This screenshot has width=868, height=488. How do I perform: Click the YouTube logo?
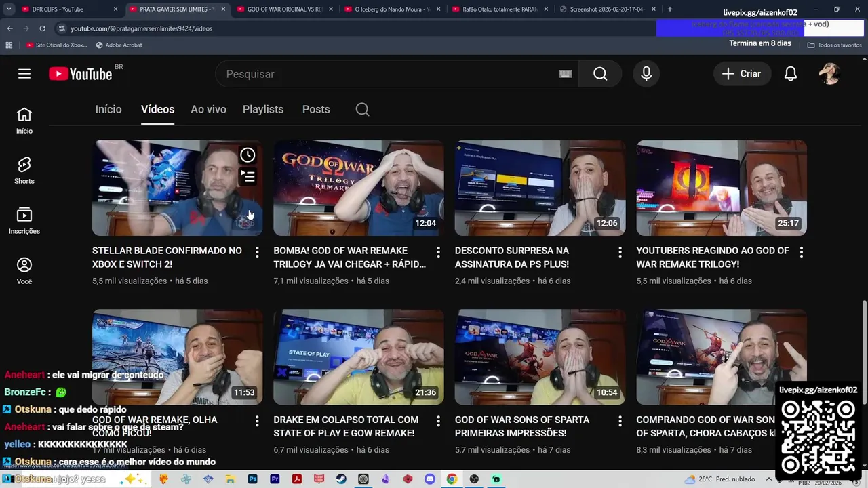click(x=81, y=74)
